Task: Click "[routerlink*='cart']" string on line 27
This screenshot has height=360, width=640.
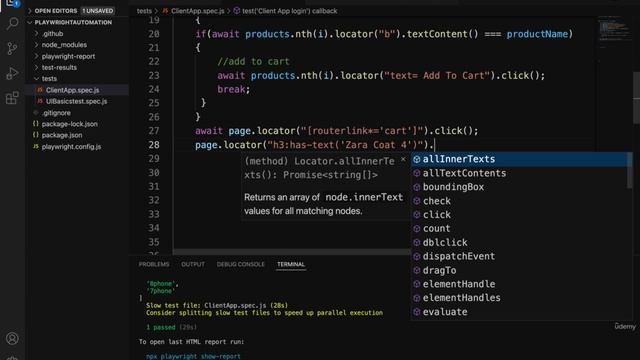Action: [362, 131]
